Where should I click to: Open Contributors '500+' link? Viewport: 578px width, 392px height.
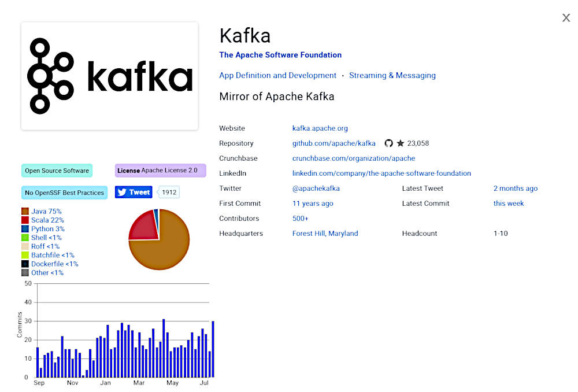tap(300, 219)
